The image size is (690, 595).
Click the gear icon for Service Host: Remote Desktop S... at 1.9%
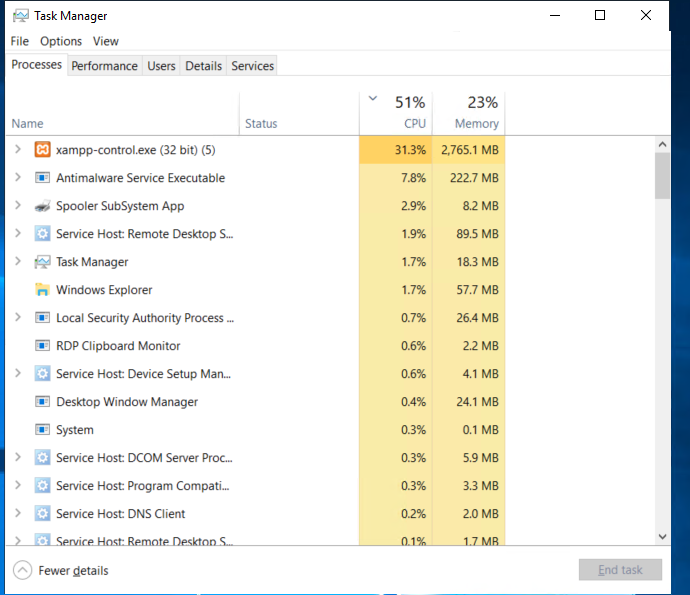pyautogui.click(x=42, y=234)
